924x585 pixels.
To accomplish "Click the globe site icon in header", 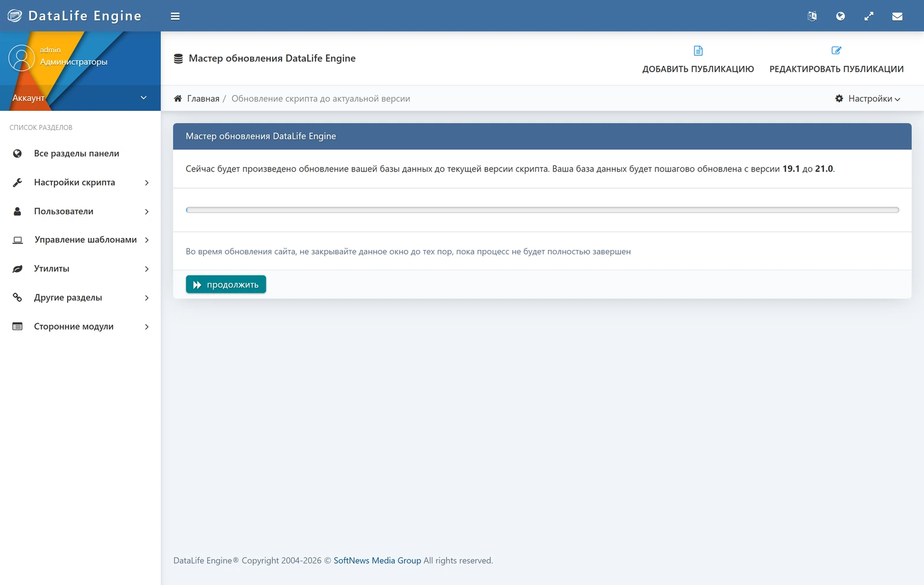I will (x=840, y=16).
